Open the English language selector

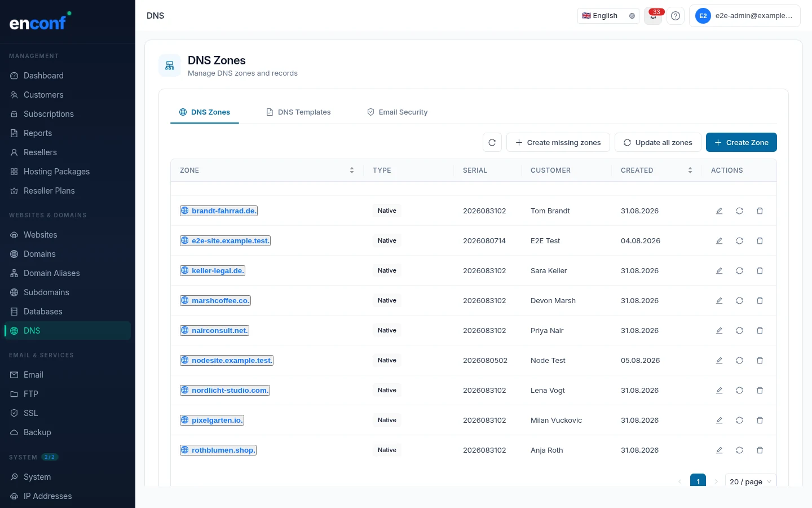point(608,16)
